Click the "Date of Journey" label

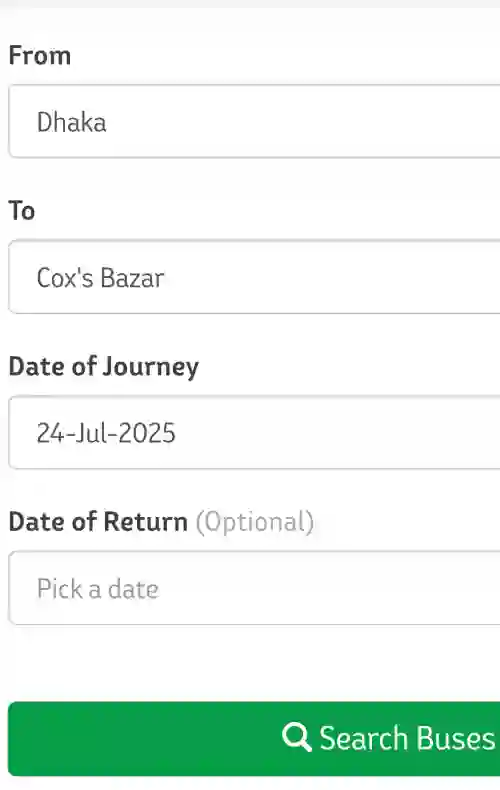point(104,367)
